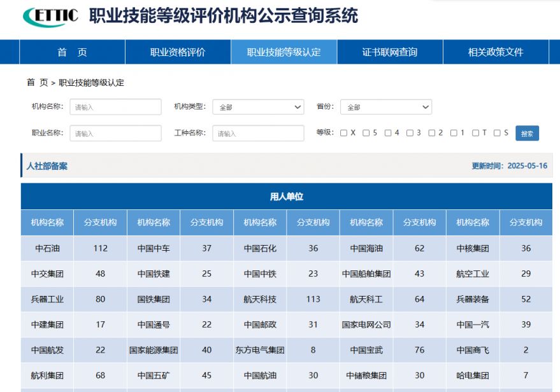
Task: Focus the 工种名称 input field
Action: tap(258, 134)
